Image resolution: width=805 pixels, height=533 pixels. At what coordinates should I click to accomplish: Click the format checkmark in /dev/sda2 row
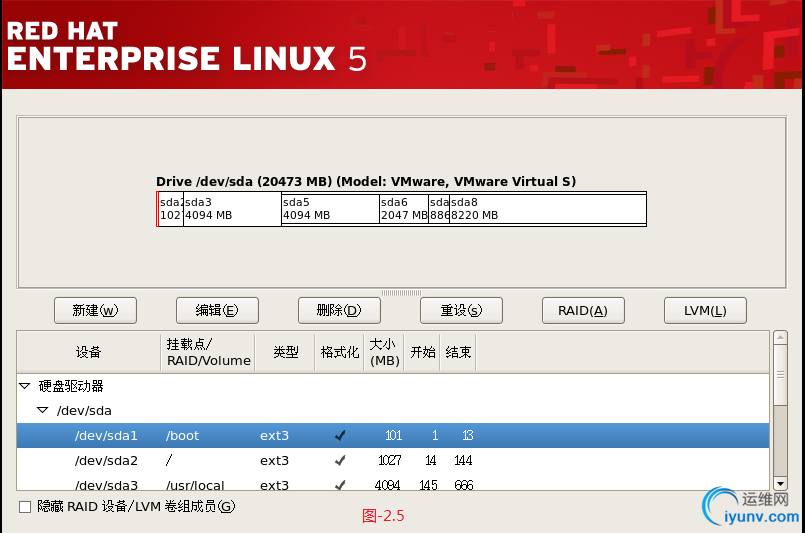click(x=340, y=460)
